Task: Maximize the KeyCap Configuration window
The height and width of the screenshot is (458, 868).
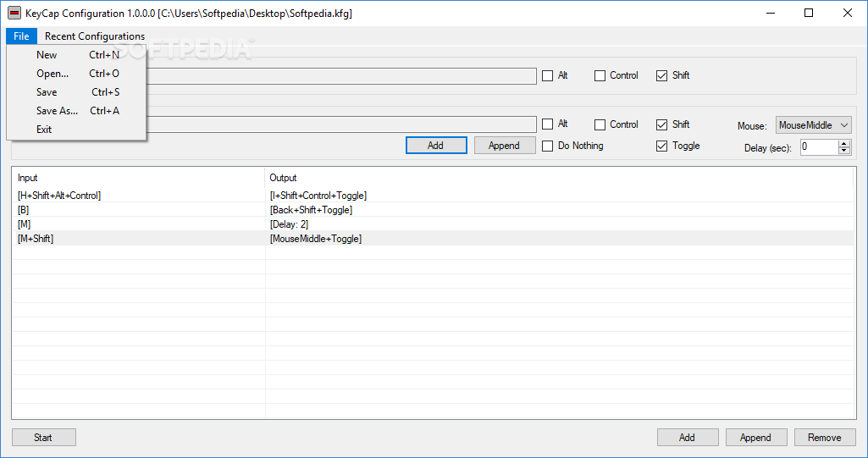Action: (x=809, y=13)
